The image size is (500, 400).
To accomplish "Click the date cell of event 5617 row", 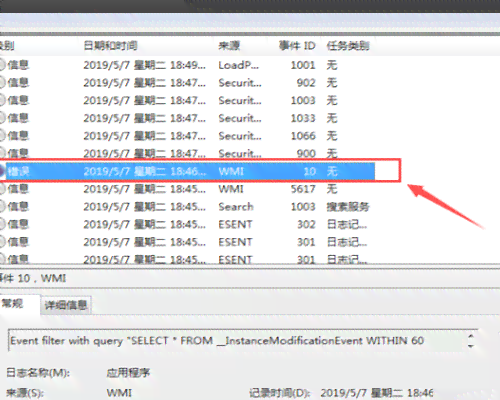I will click(x=144, y=189).
